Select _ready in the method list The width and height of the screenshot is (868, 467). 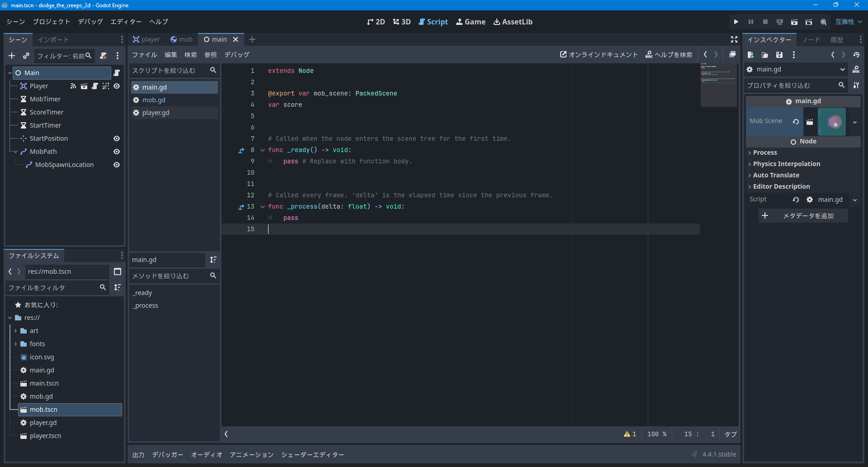pos(142,293)
